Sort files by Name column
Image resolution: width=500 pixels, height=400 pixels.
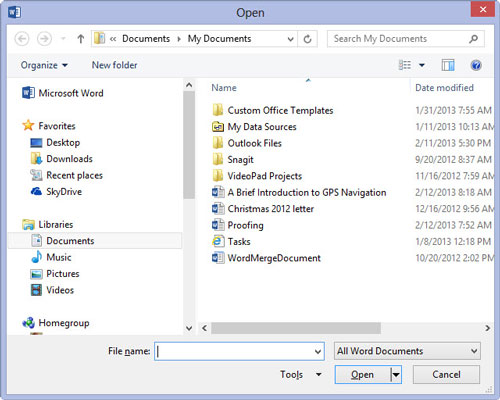pos(224,88)
